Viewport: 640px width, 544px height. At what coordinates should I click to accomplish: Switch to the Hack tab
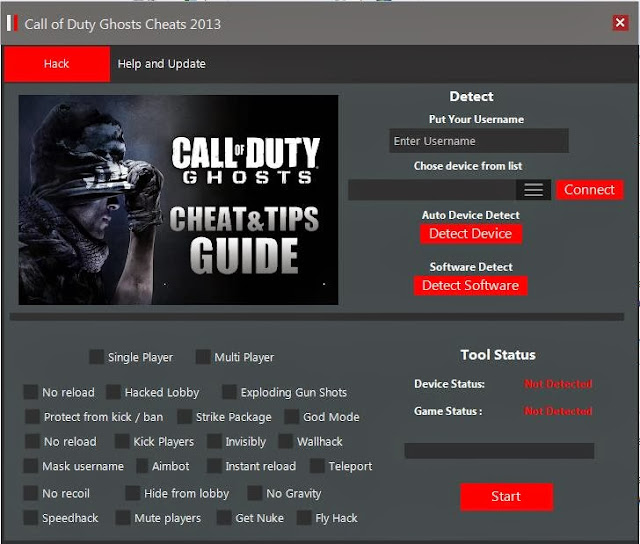57,64
